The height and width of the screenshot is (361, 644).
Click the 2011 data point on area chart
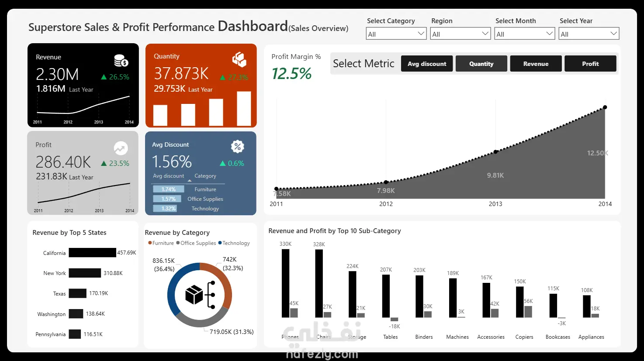276,189
